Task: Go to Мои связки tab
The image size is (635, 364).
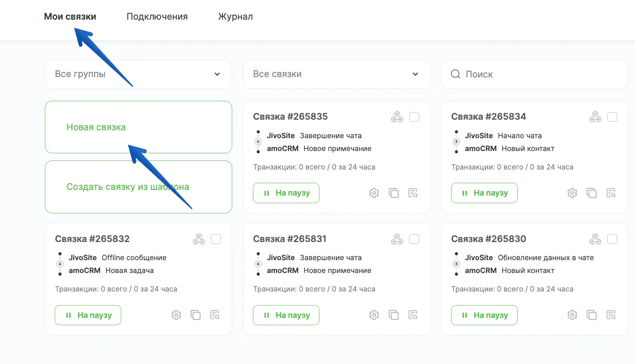Action: [x=70, y=17]
